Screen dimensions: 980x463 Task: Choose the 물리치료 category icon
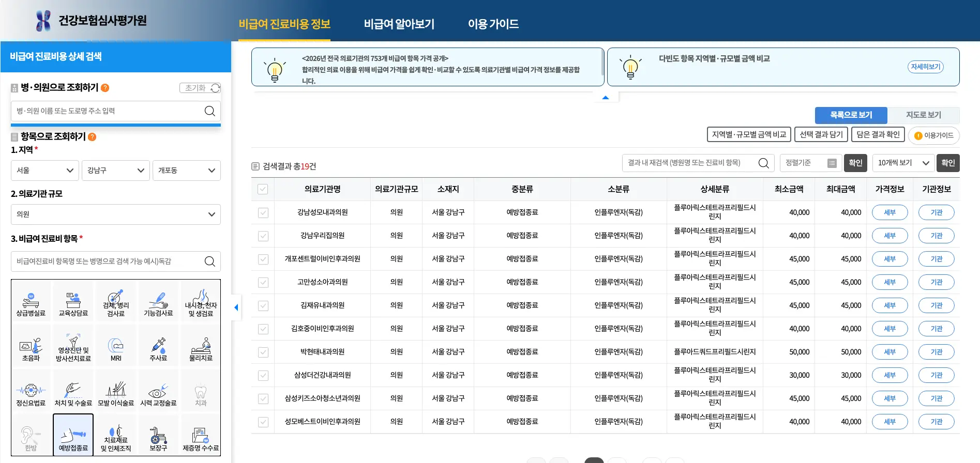[x=201, y=346]
